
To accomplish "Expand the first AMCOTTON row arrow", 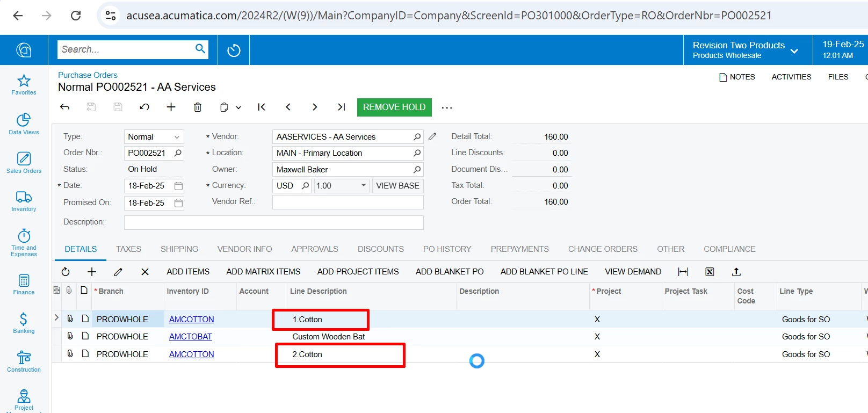I will [56, 318].
